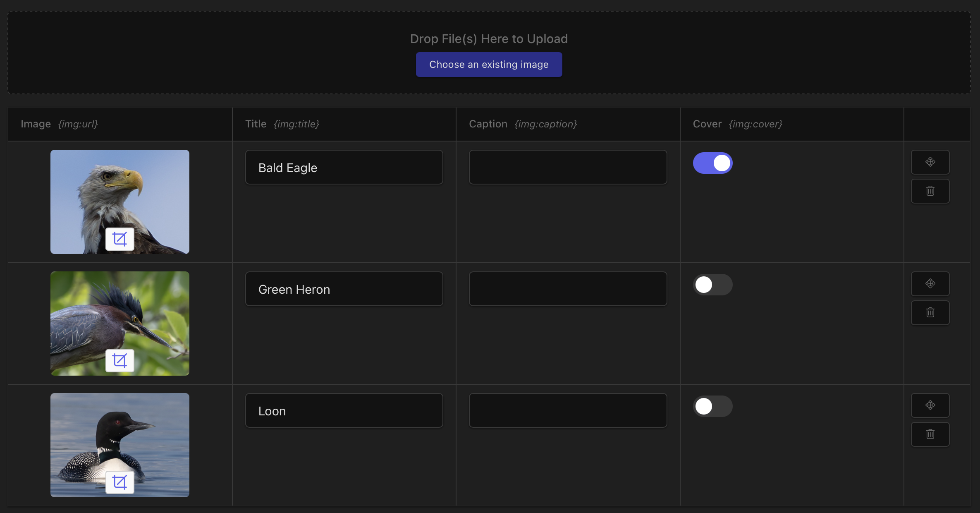Click move handle for Bald Eagle row
The width and height of the screenshot is (980, 513).
pos(930,162)
